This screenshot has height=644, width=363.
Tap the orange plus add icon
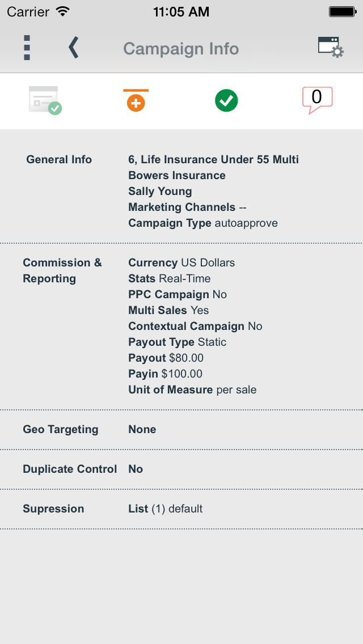(x=136, y=101)
